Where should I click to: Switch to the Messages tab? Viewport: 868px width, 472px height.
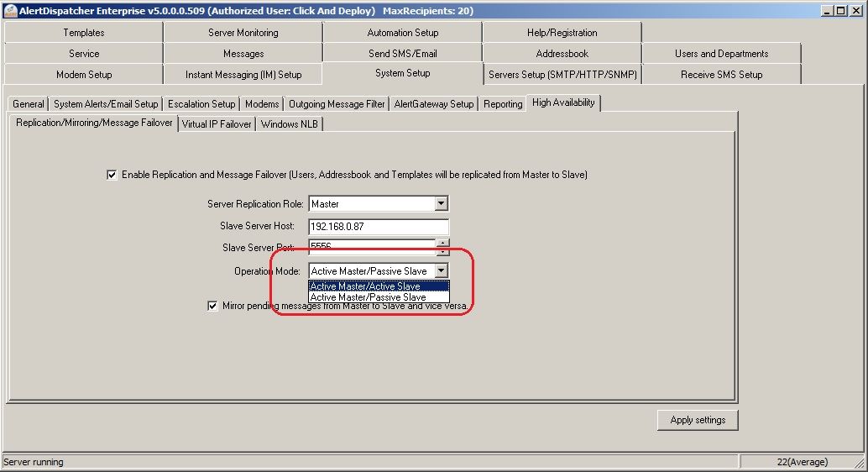[243, 54]
